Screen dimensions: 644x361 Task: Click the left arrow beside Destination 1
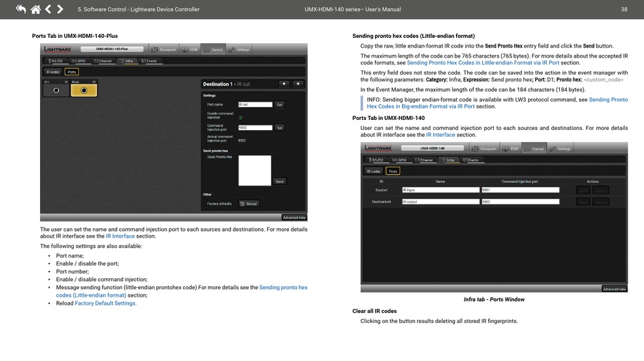coord(284,84)
